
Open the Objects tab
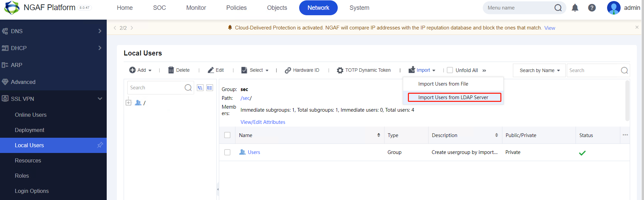pos(277,8)
